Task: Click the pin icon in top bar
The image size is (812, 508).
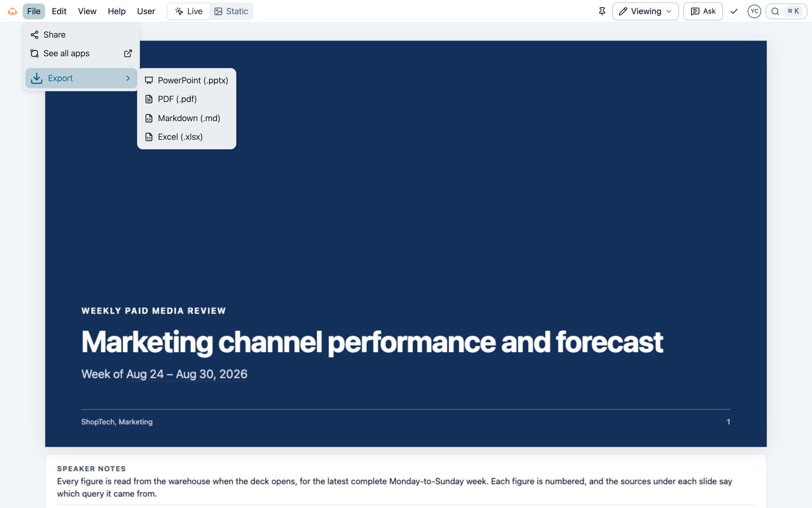Action: (x=602, y=11)
